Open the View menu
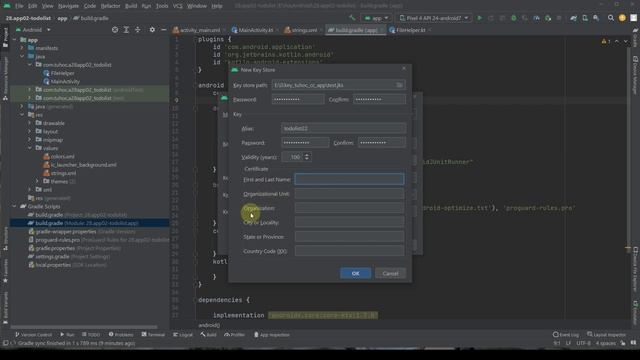Screen dimensions: 640x360 pos(47,6)
